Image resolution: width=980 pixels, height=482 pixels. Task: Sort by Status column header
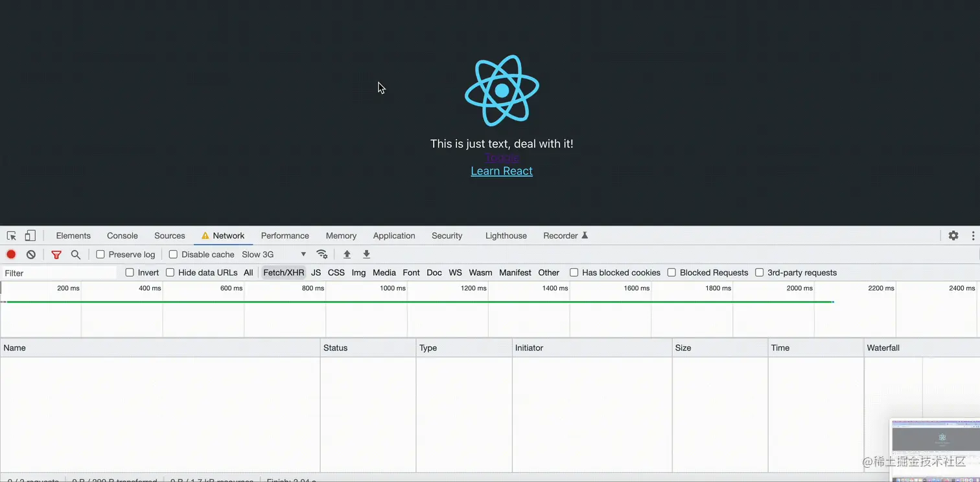pos(368,348)
